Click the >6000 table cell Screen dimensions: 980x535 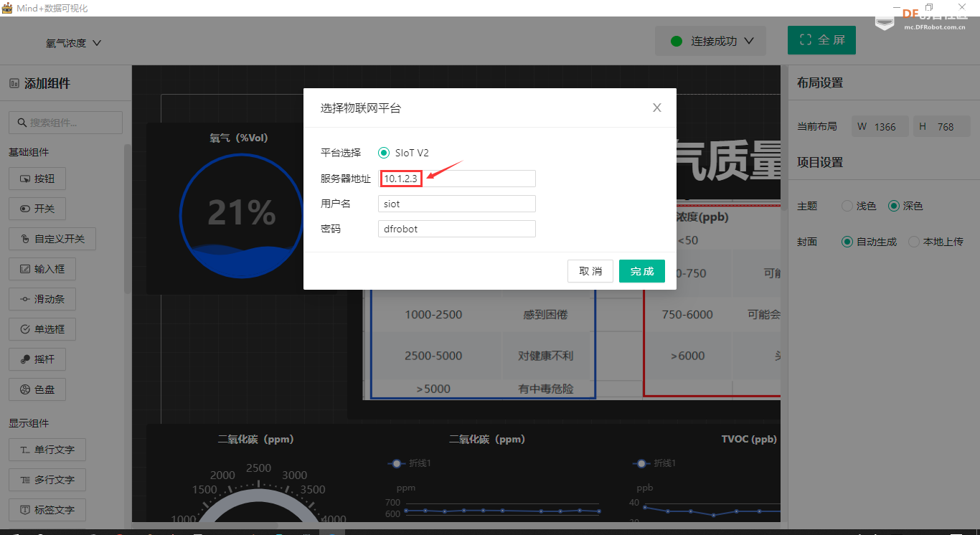(x=687, y=356)
